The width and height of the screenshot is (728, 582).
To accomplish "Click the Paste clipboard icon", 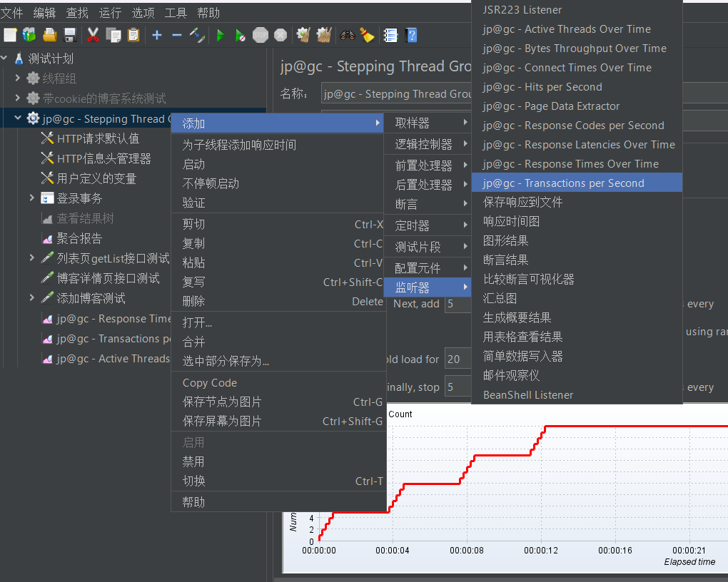I will 133,35.
